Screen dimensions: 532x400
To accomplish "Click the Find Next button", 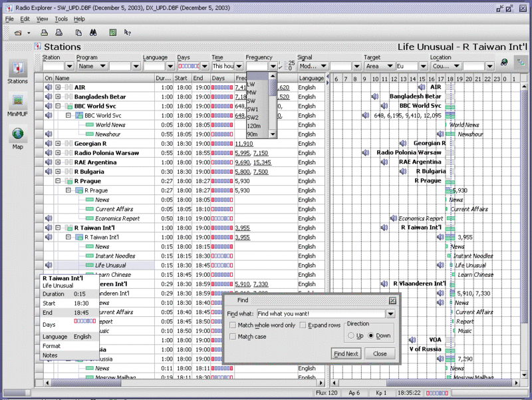I will (x=346, y=354).
